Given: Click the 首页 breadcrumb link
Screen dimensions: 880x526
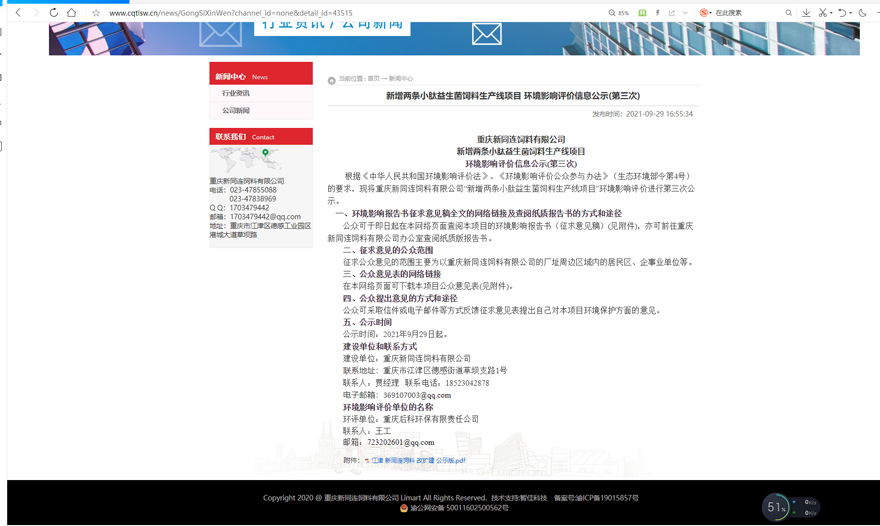Looking at the screenshot, I should 373,79.
